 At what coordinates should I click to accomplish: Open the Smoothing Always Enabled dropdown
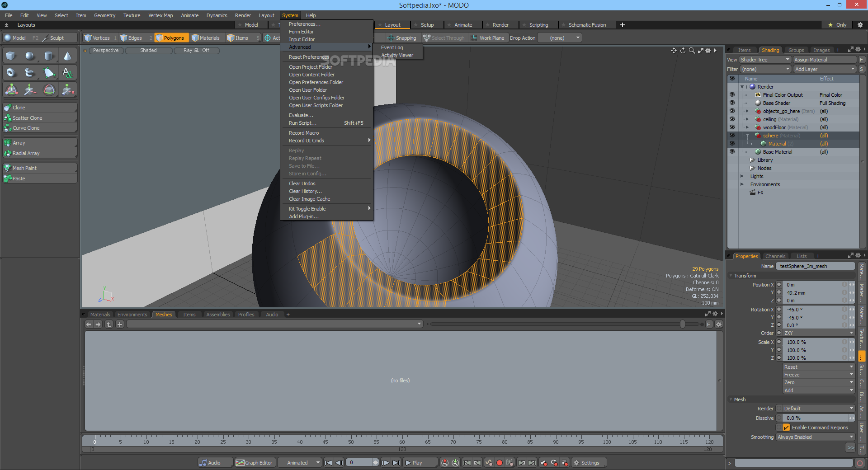pyautogui.click(x=816, y=437)
